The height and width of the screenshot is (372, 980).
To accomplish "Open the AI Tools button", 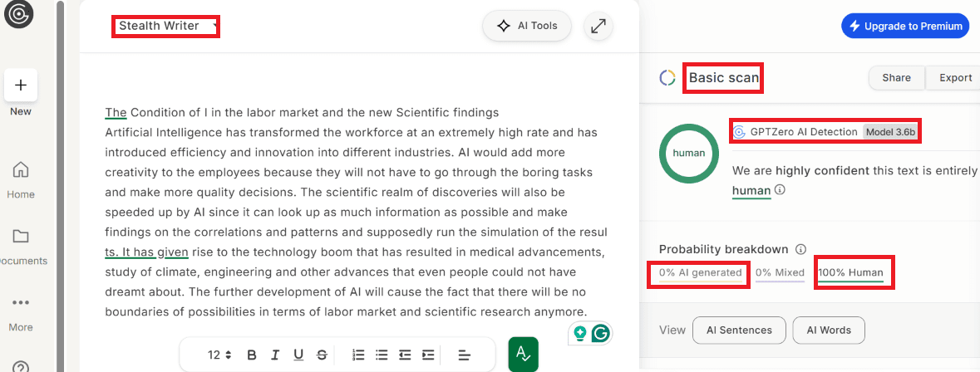I will [527, 27].
